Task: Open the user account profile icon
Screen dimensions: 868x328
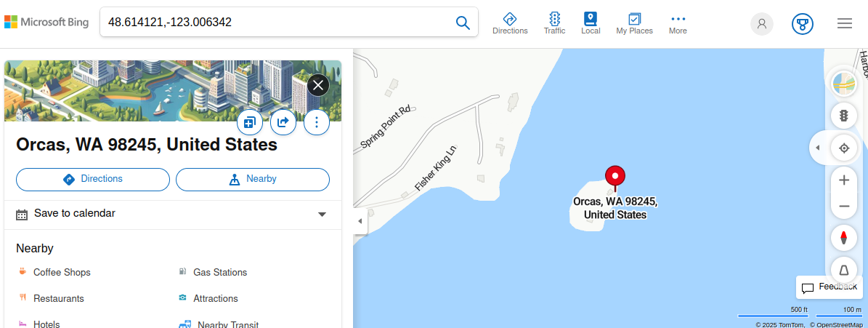Action: pos(762,24)
